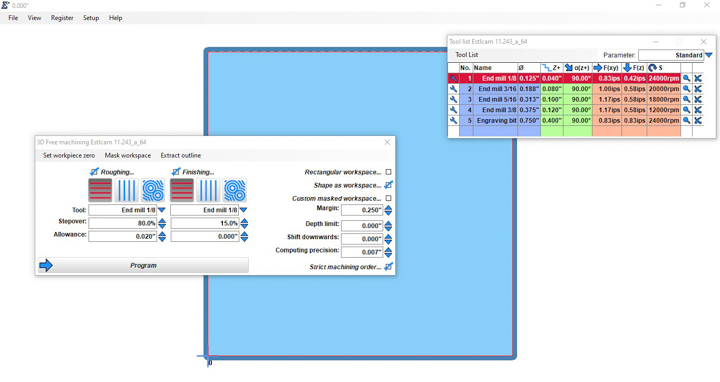Screen dimensions: 720x382
Task: Select spiral contour roughing strategy icon
Action: click(153, 190)
